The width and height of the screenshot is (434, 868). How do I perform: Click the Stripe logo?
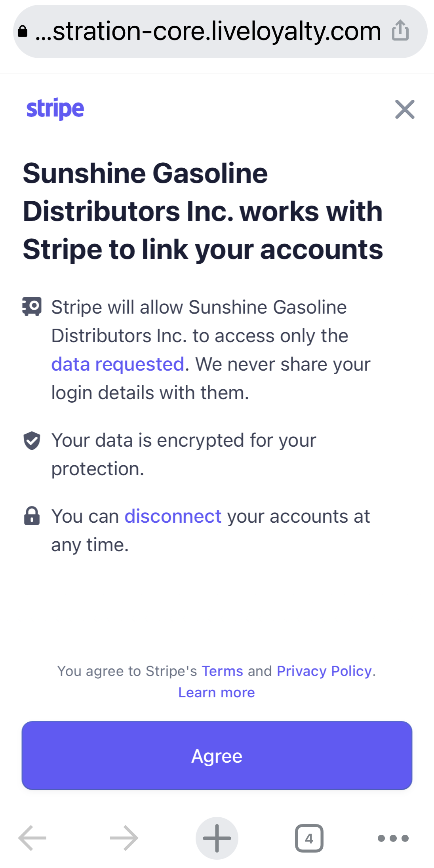[x=55, y=109]
